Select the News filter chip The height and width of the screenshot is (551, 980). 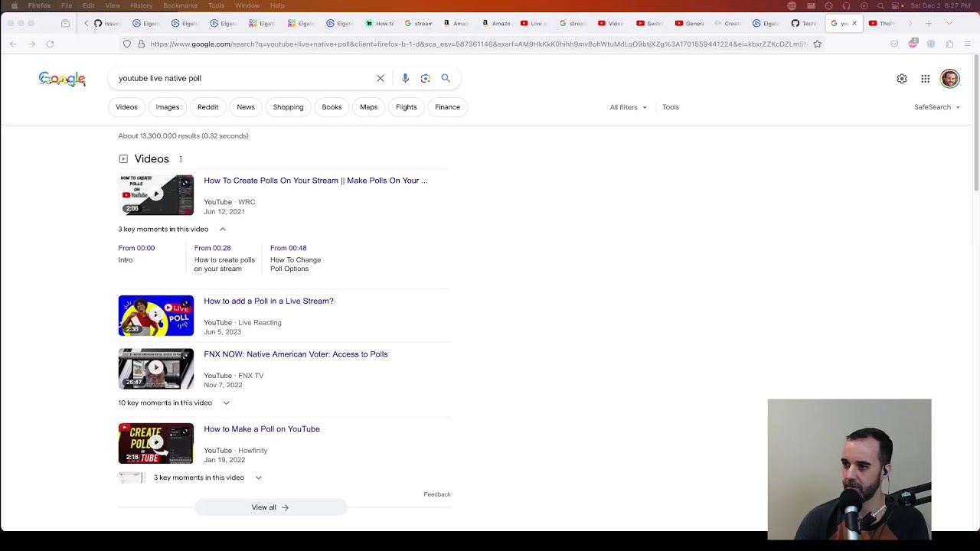tap(246, 107)
